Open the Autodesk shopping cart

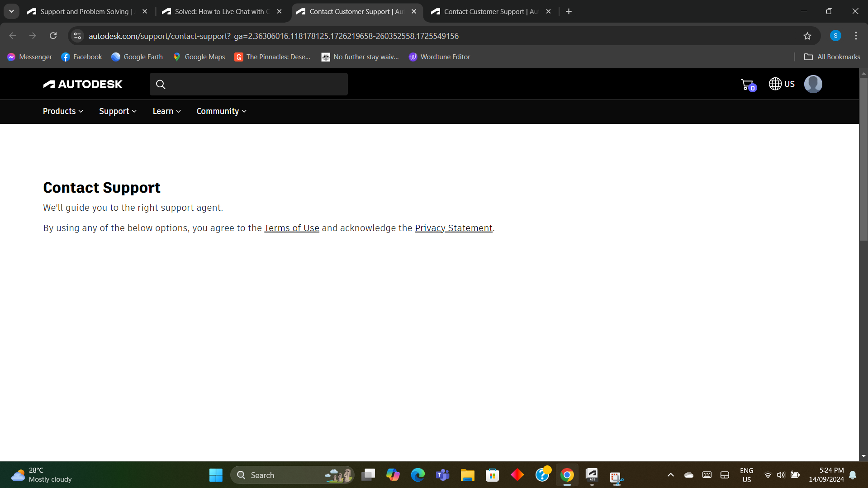[x=747, y=84]
